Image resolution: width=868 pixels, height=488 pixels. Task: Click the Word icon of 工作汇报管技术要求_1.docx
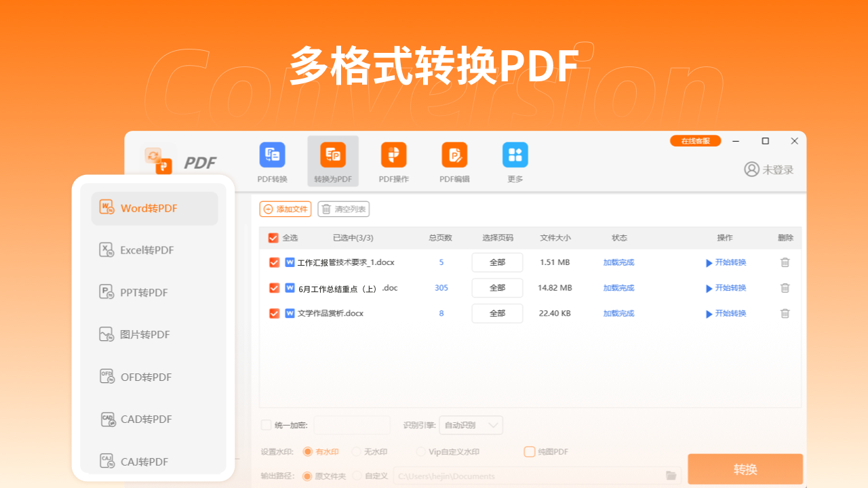click(290, 262)
